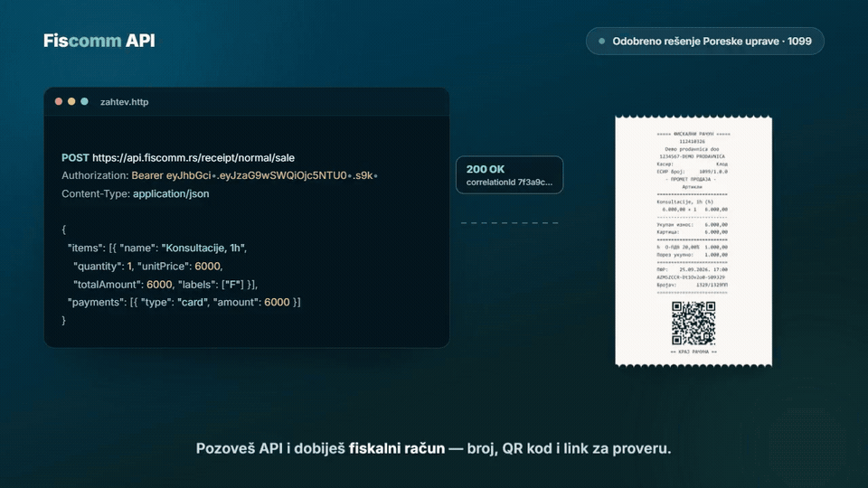This screenshot has height=488, width=868.
Task: Click the opening curly brace of JSON
Action: (x=63, y=230)
